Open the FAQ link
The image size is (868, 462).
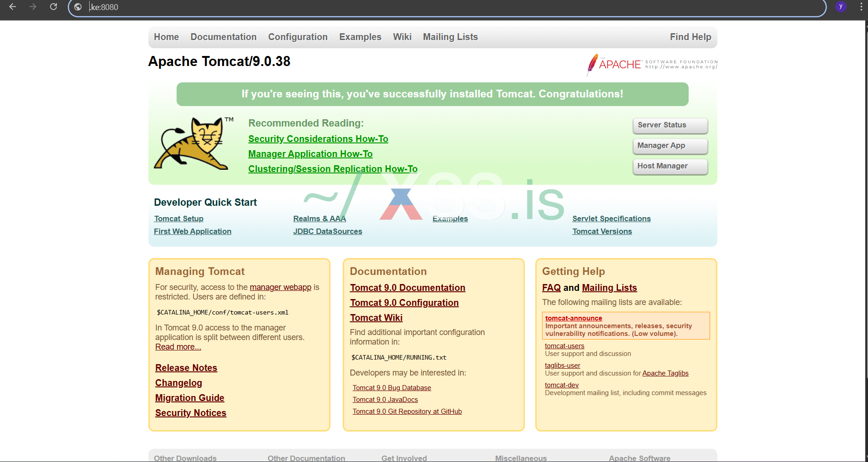pos(551,288)
